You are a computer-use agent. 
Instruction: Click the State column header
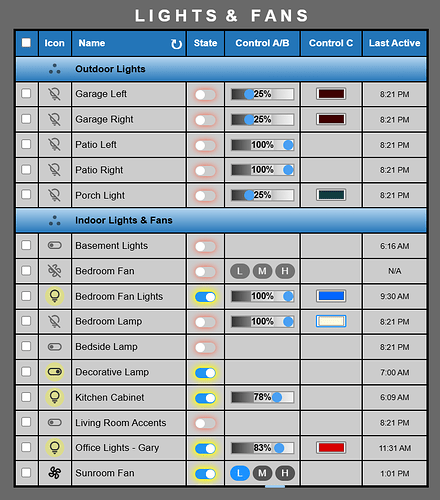click(x=205, y=43)
